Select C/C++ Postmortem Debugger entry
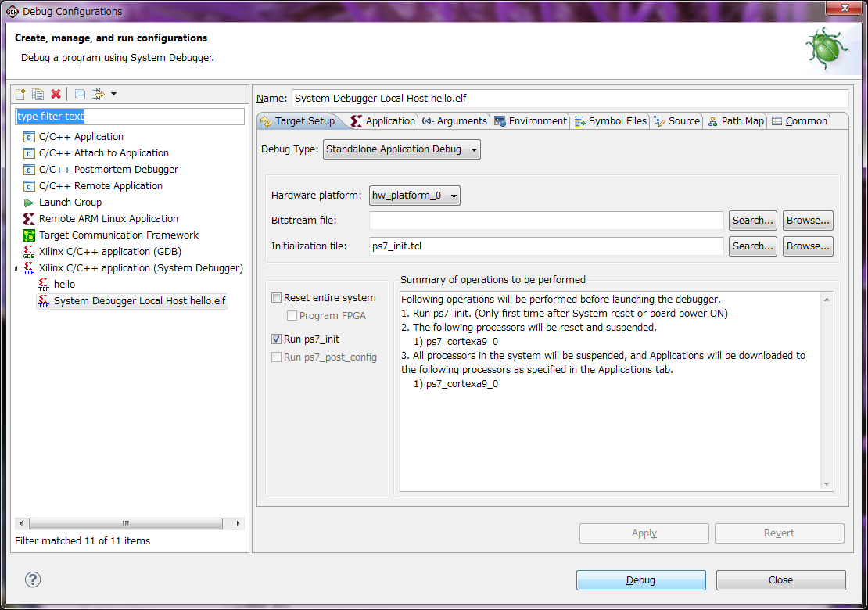This screenshot has width=868, height=610. (x=109, y=170)
